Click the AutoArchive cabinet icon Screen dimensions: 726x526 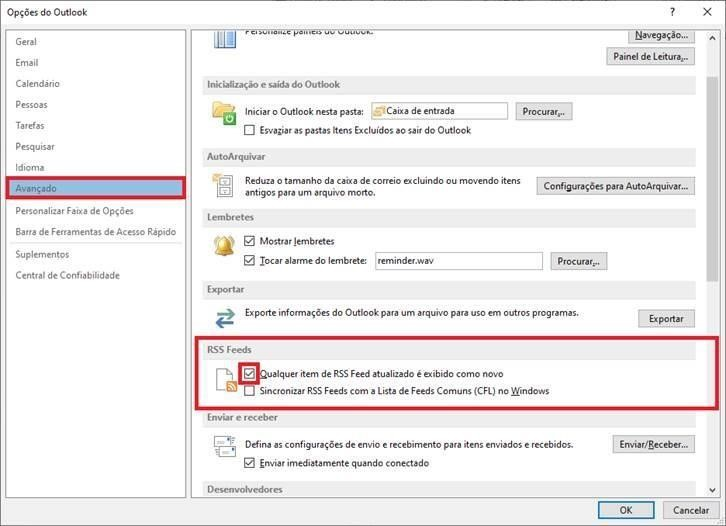point(223,185)
